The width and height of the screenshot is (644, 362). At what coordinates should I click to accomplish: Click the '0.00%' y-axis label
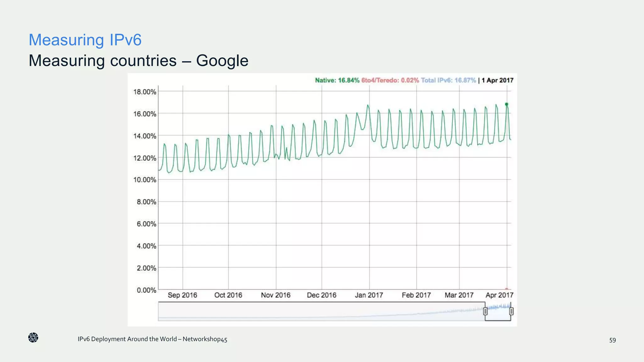[x=146, y=290]
